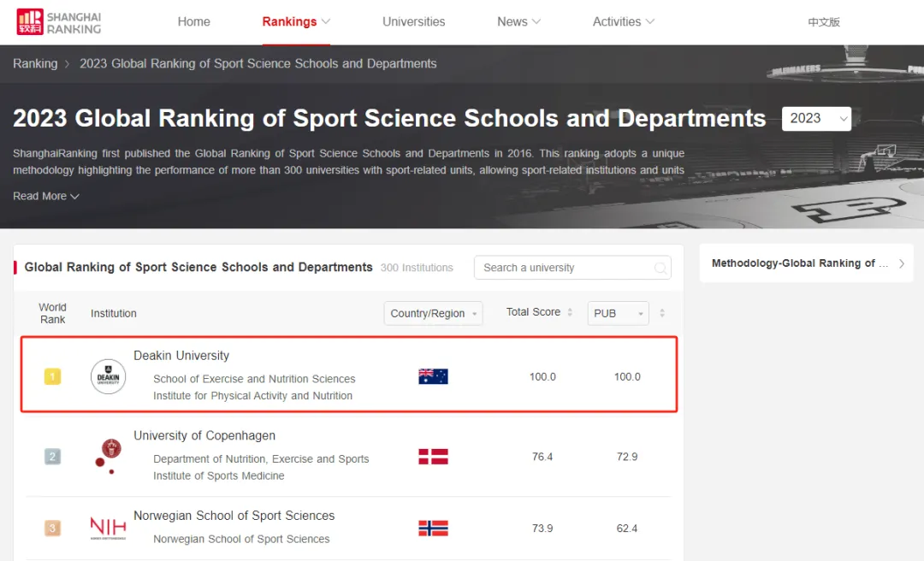Open the Universities menu item
The height and width of the screenshot is (561, 924).
point(414,21)
